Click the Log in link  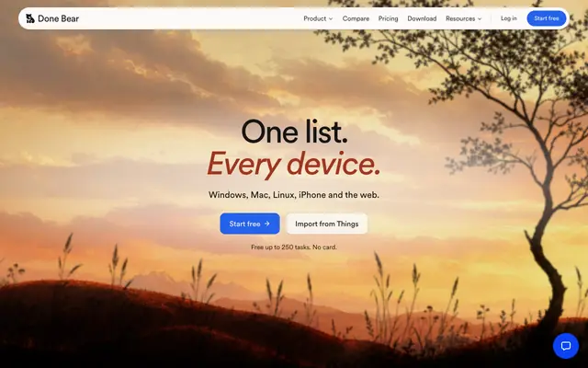pos(508,18)
